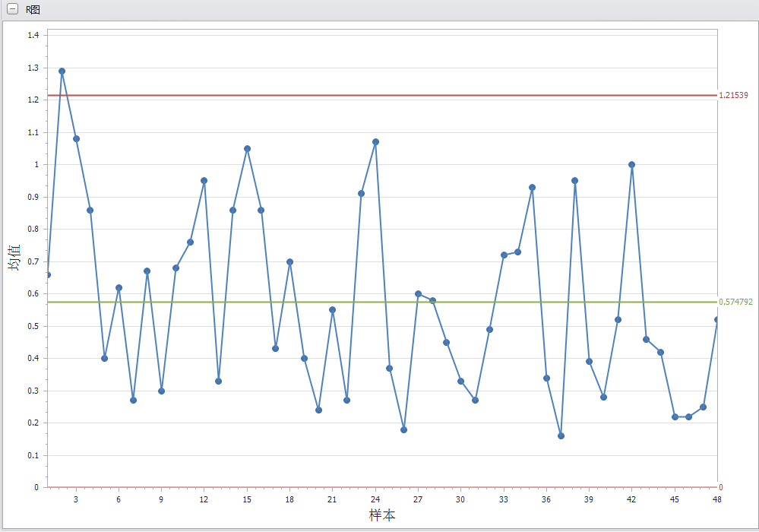Click the 27 tick label on x-axis
759x532 pixels.
[418, 499]
